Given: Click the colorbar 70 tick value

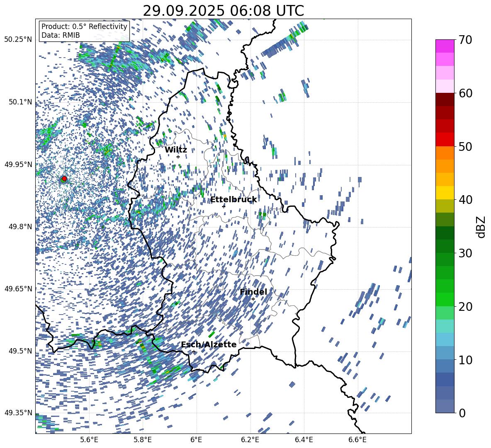Looking at the screenshot, I should coord(466,40).
